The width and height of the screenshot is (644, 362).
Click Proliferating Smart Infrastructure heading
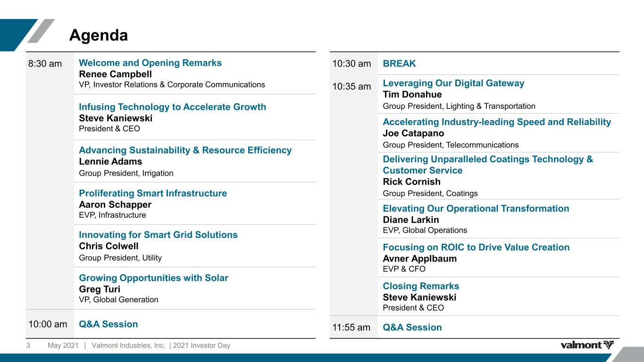coord(153,193)
